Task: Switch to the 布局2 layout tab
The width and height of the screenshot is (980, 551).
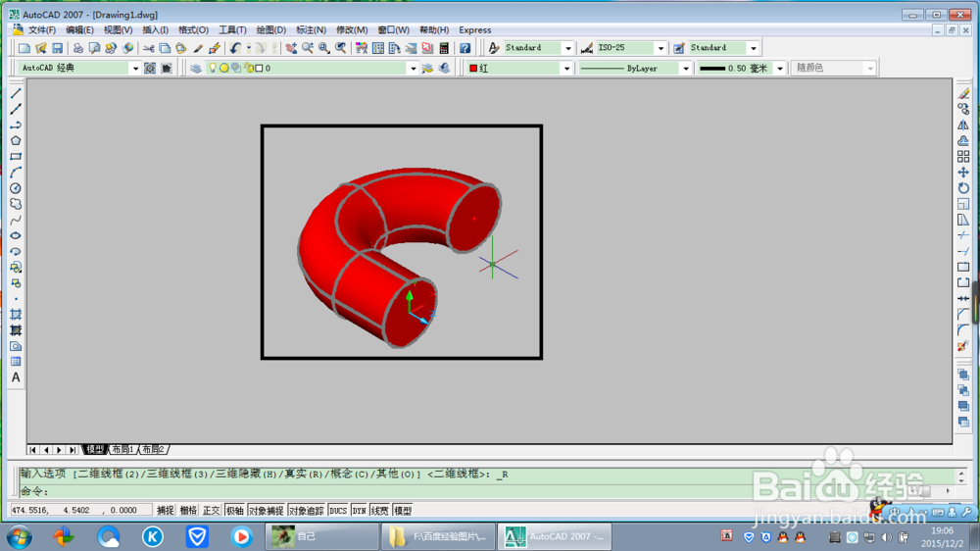Action: click(153, 450)
